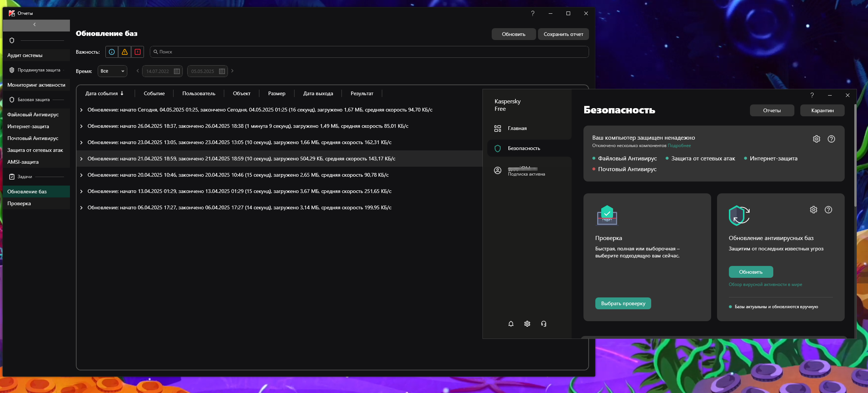Viewport: 868px width, 393px height.
Task: Open end date calendar picker
Action: tap(222, 71)
